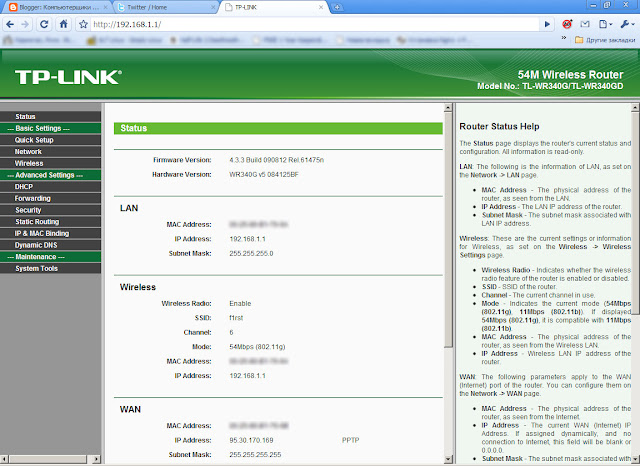Open System Tools in the sidebar
640x466 pixels.
(51, 269)
